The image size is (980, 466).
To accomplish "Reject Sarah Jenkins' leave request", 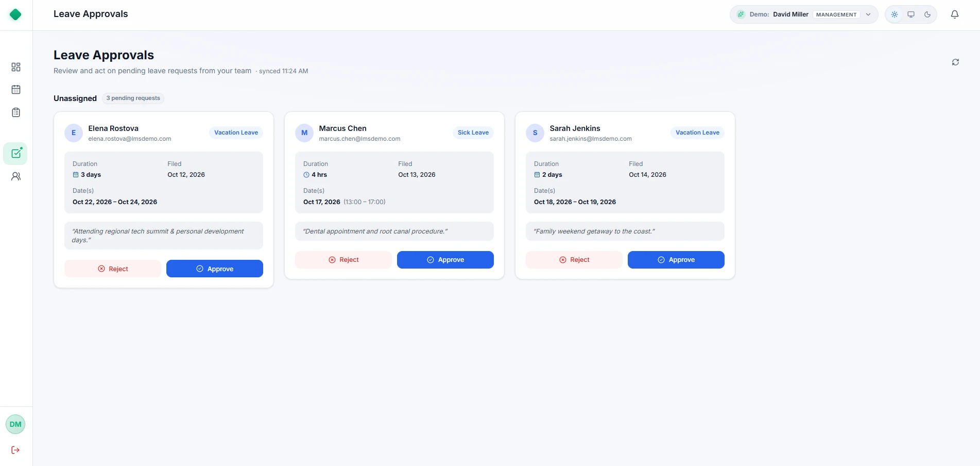I will 574,260.
